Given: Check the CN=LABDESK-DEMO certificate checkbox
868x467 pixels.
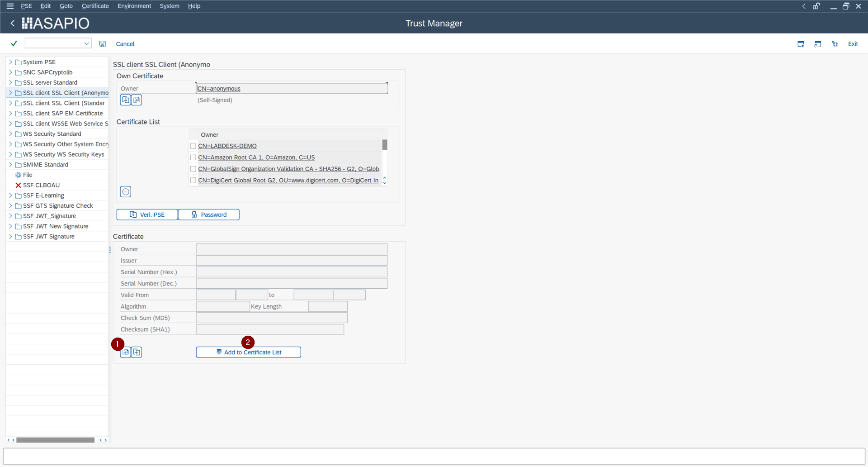Looking at the screenshot, I should (x=193, y=146).
